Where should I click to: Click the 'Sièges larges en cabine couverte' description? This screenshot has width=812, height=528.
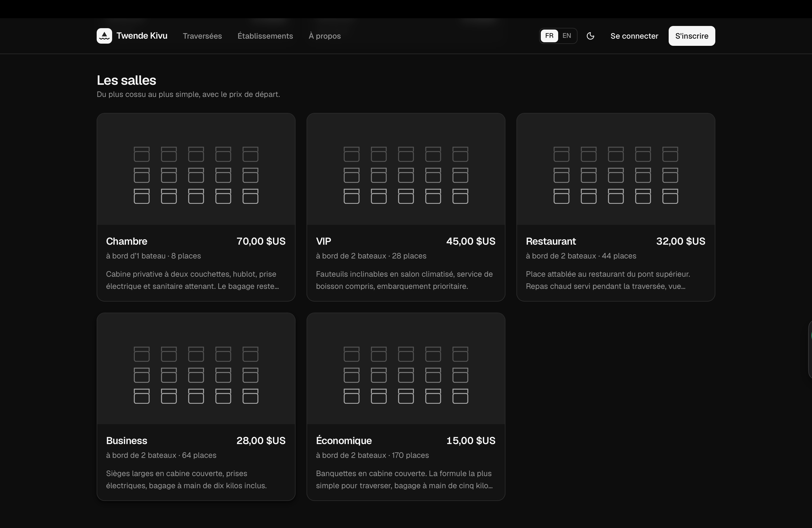186,480
